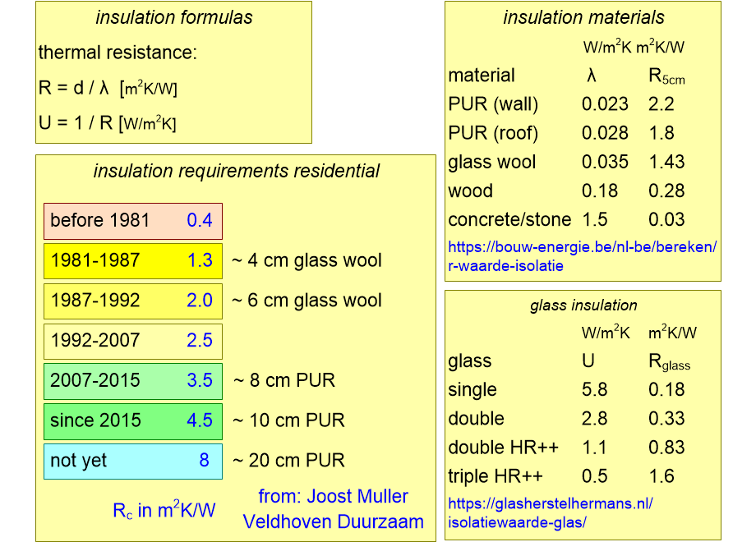
Task: Click the lambda value 0.028
Action: [x=605, y=134]
